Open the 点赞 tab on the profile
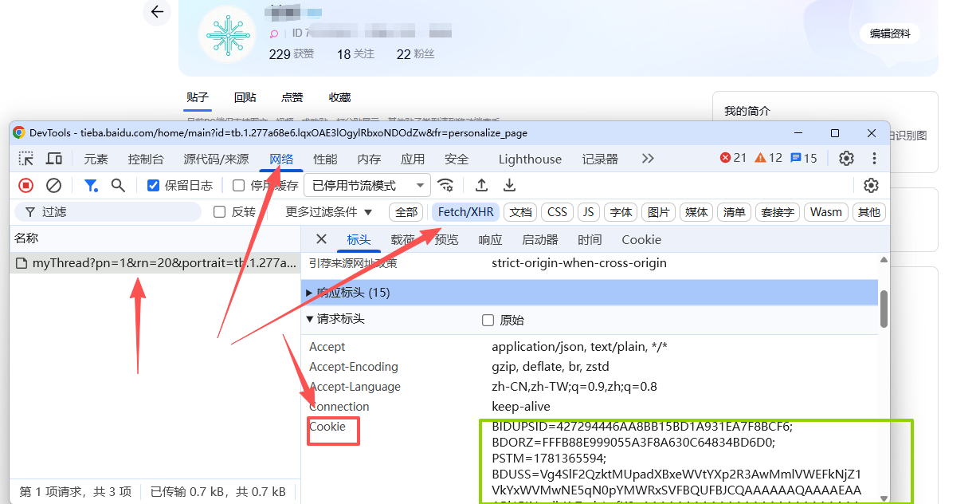980x504 pixels. coord(292,97)
